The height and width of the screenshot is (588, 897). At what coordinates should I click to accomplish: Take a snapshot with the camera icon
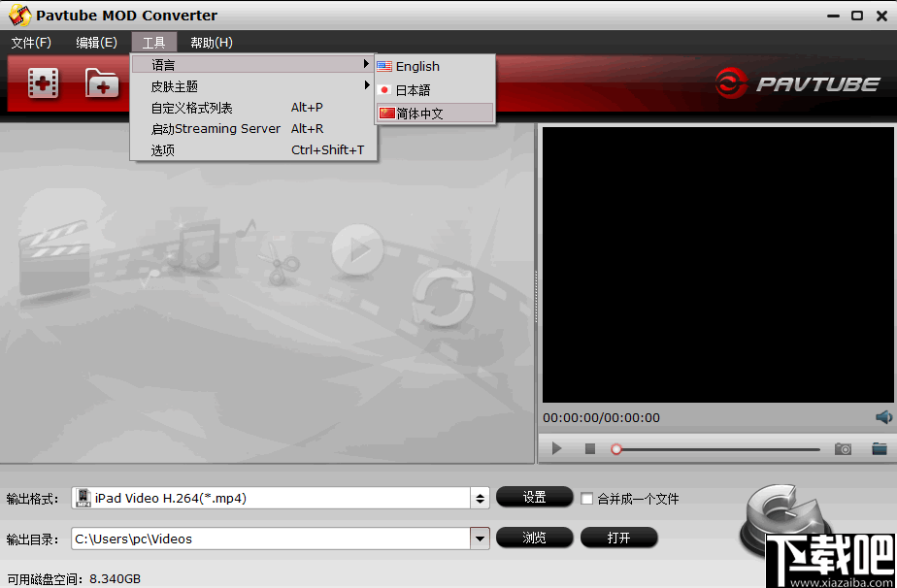click(x=843, y=448)
